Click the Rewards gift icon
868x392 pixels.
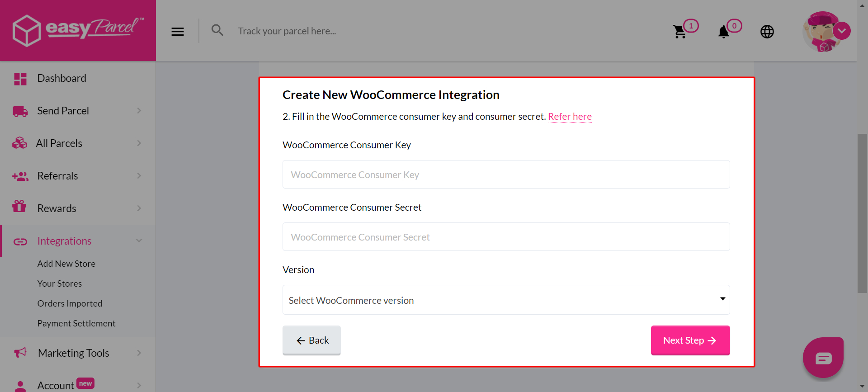pyautogui.click(x=19, y=206)
